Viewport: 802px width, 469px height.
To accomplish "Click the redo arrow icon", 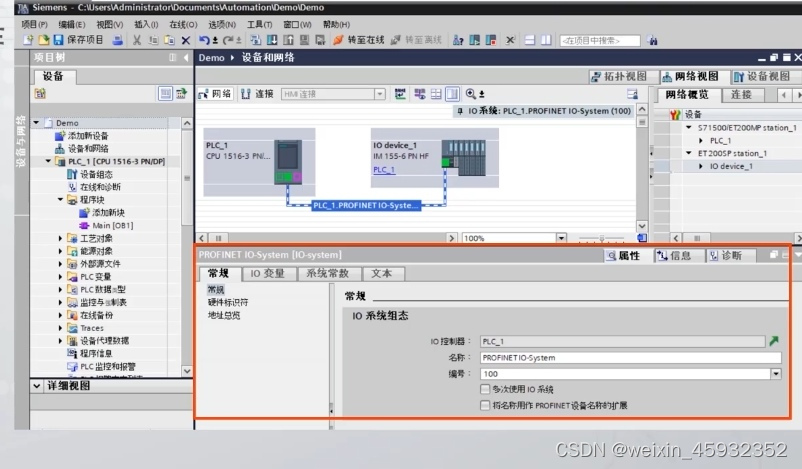I will click(x=228, y=40).
